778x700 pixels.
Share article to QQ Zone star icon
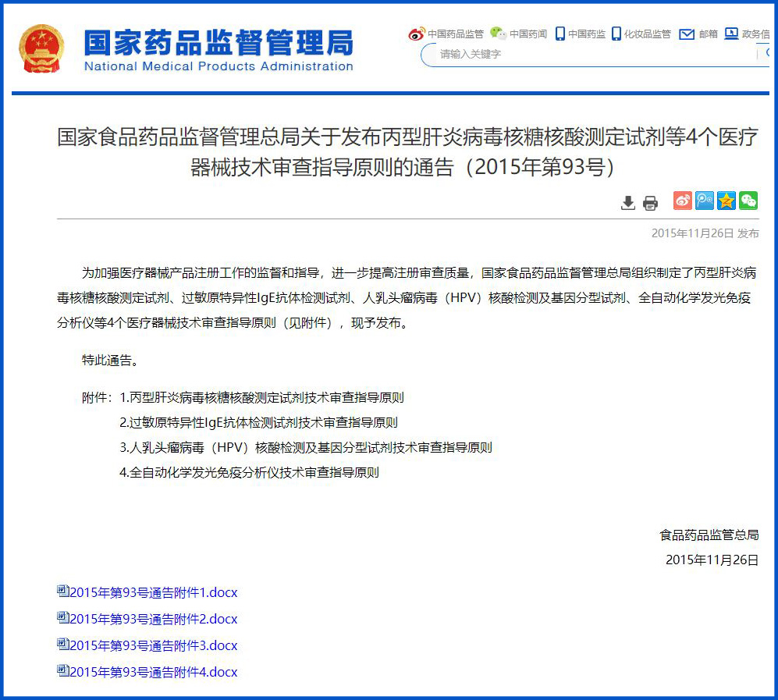[726, 201]
